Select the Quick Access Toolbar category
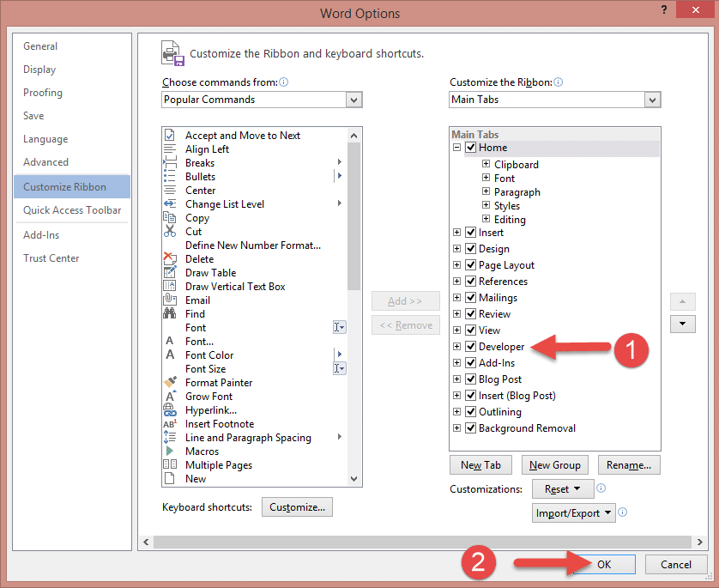The height and width of the screenshot is (588, 719). click(71, 210)
